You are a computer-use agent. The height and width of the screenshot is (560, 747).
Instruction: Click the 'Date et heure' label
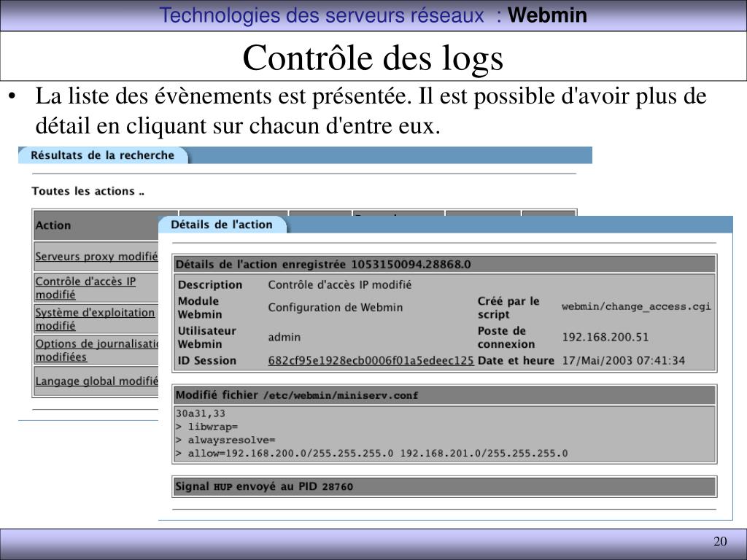516,360
